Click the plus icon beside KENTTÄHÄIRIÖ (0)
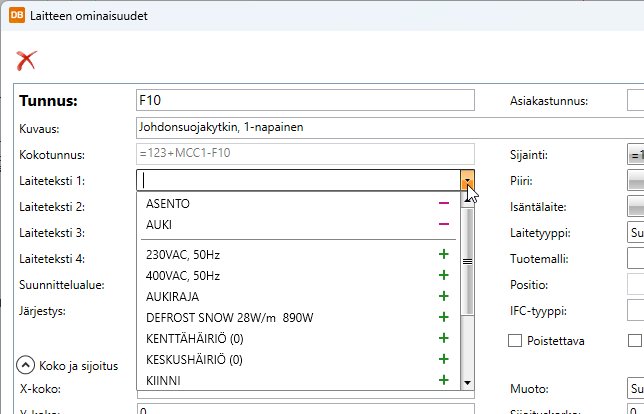The image size is (644, 414). pos(443,338)
